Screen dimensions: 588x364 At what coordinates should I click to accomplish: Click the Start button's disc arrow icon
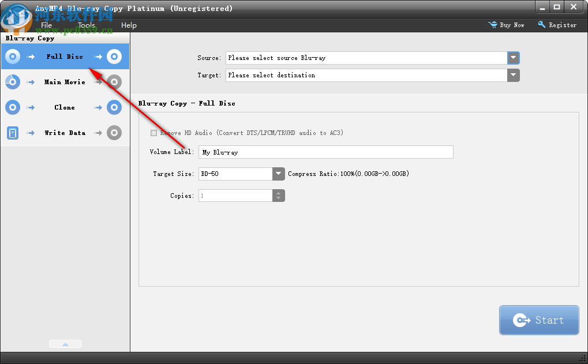(523, 320)
